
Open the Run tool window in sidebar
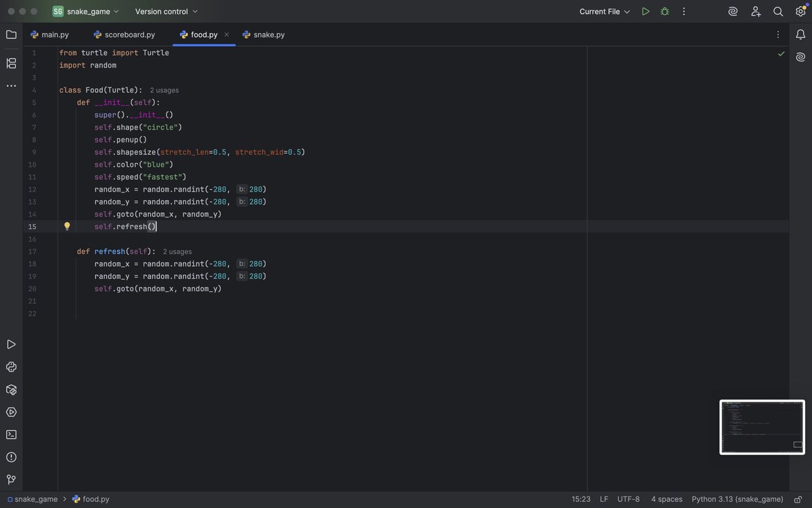point(11,345)
